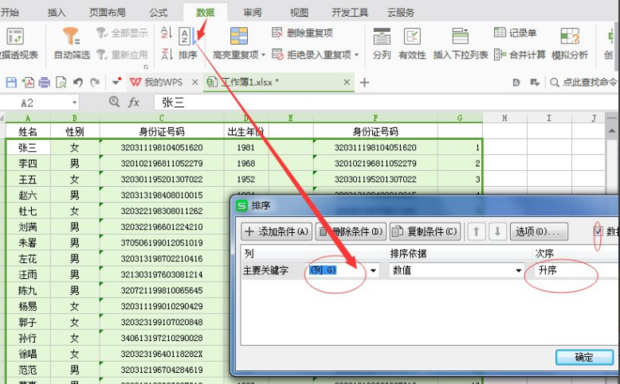This screenshot has height=384, width=620.
Task: Click the descending sort icon beside 排序
Action: 166,54
